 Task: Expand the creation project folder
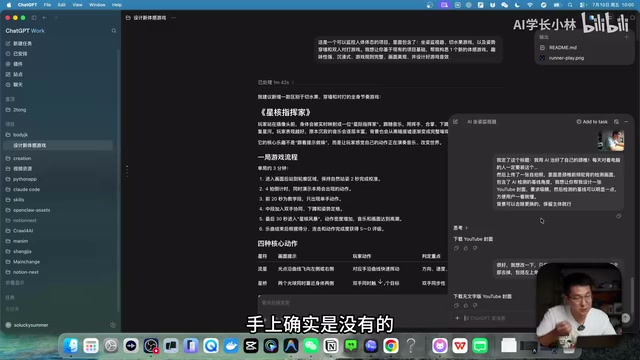[x=22, y=158]
